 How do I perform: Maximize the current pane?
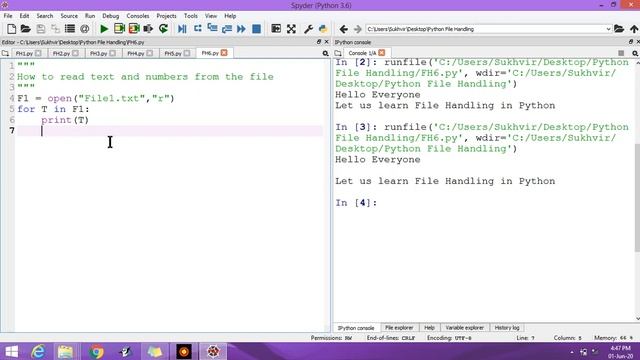tap(276, 29)
